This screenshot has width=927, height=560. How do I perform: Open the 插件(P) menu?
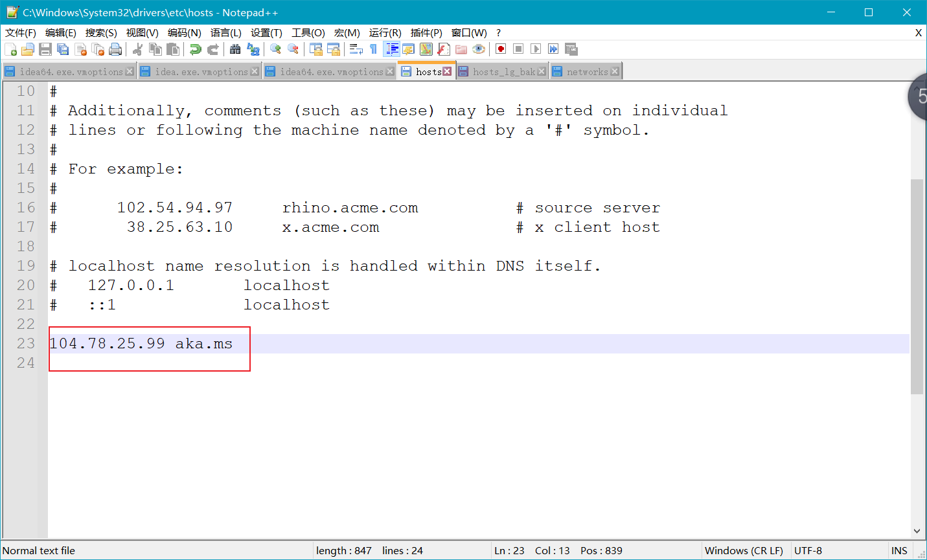[426, 32]
